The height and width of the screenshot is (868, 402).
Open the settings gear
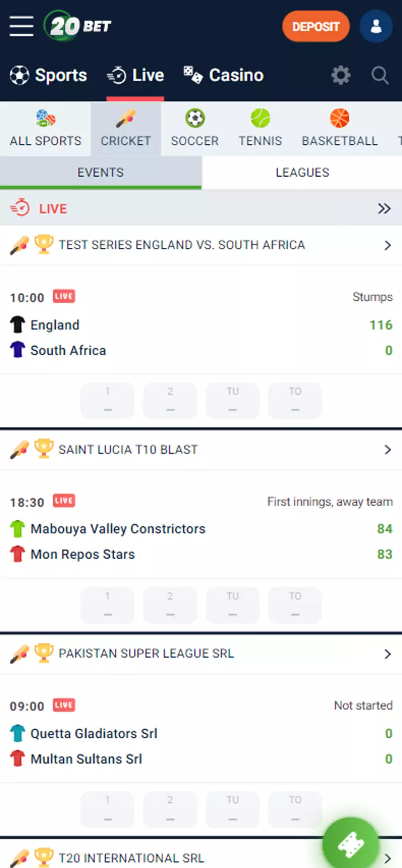tap(341, 75)
